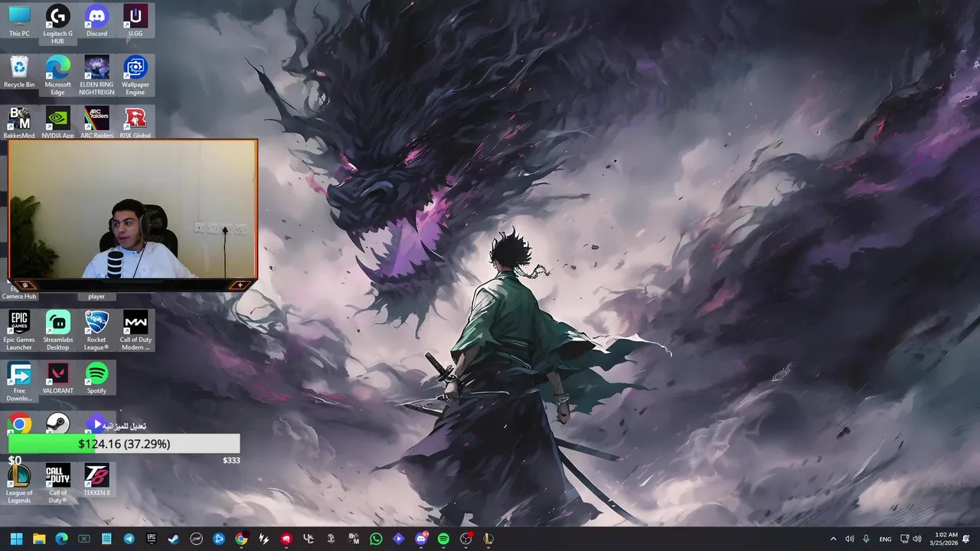Open the Riot Client taskbar icon
Viewport: 980px width, 551px height.
(x=286, y=539)
